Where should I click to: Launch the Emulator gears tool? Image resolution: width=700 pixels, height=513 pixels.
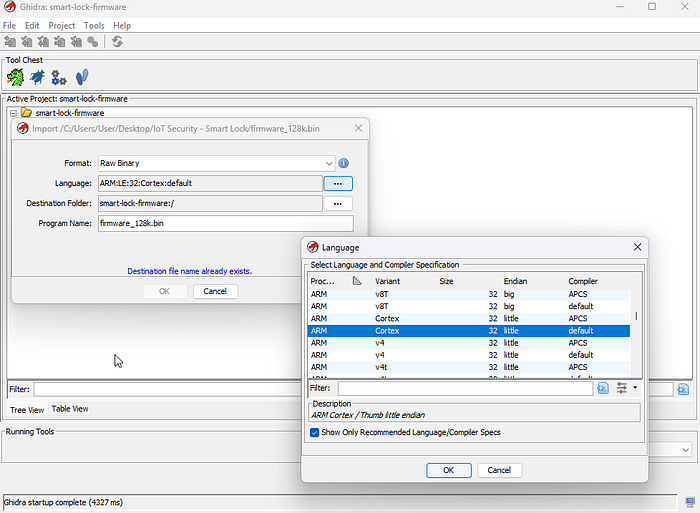tap(58, 77)
